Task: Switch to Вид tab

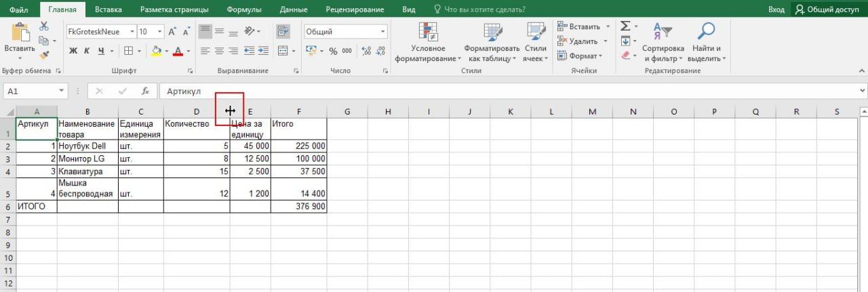Action: tap(409, 9)
